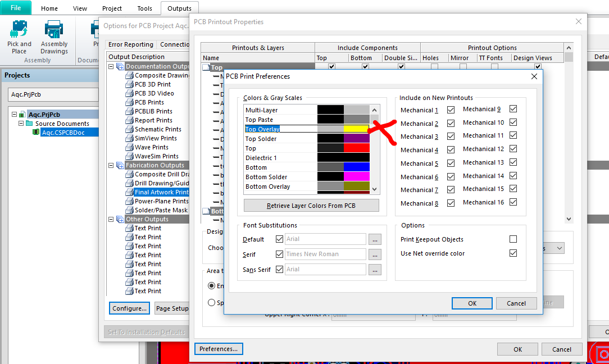Confirm PCB Print Preferences with OK
Screen dimensions: 609x364
click(472, 303)
